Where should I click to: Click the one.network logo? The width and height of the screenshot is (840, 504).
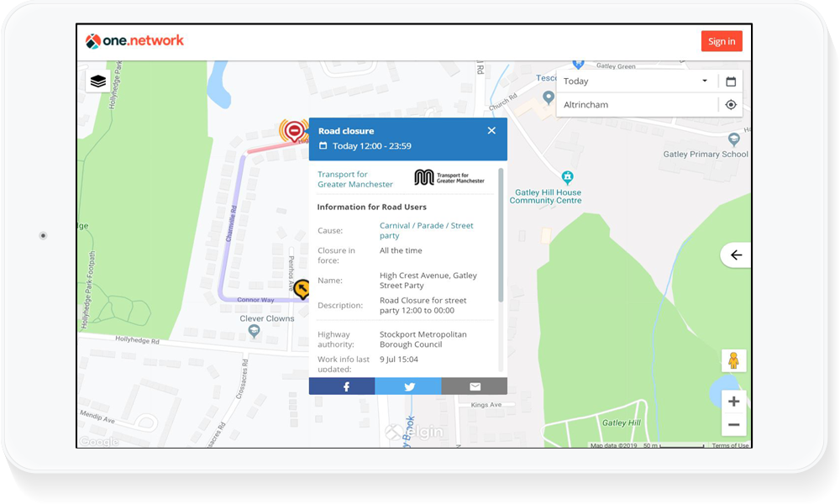(134, 41)
